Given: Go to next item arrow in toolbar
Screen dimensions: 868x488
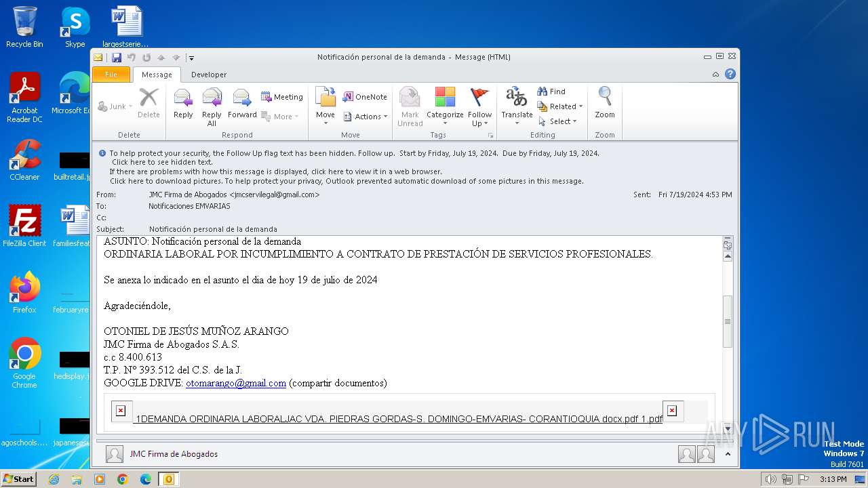Looking at the screenshot, I should point(176,58).
